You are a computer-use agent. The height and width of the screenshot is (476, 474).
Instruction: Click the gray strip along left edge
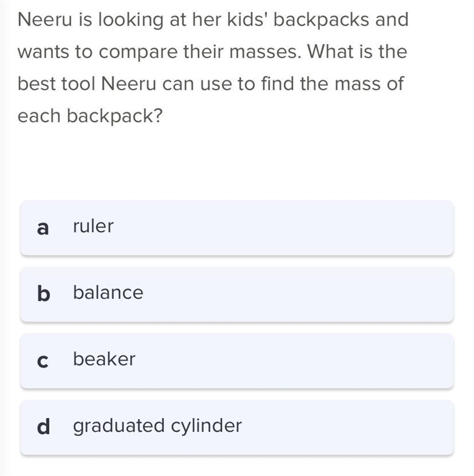point(3,238)
